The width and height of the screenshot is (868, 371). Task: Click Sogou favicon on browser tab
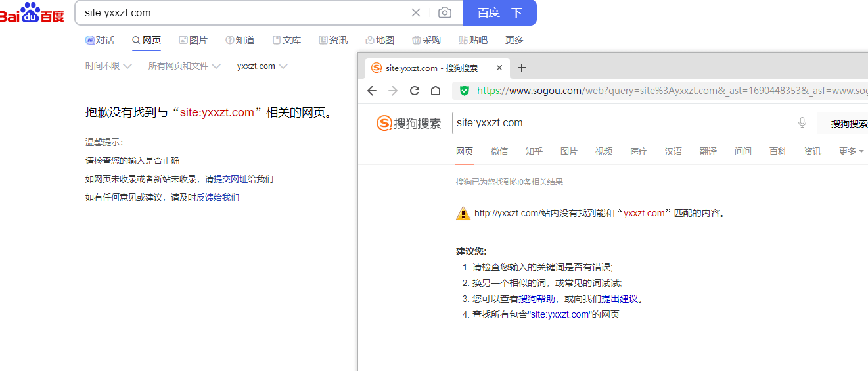point(377,68)
